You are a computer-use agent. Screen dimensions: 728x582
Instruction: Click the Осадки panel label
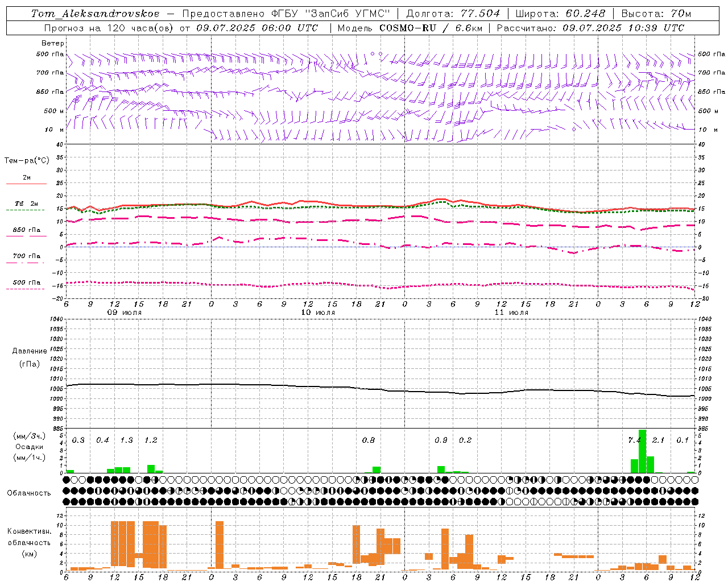point(30,447)
